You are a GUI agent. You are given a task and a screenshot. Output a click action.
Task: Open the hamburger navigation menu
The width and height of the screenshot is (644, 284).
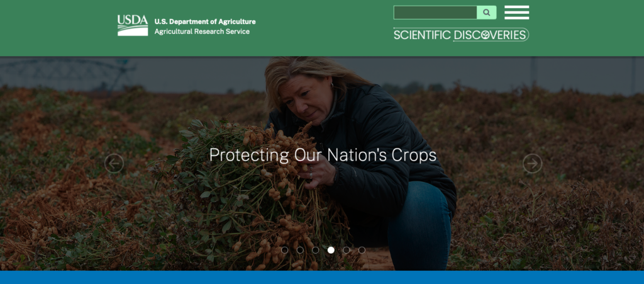pos(517,13)
